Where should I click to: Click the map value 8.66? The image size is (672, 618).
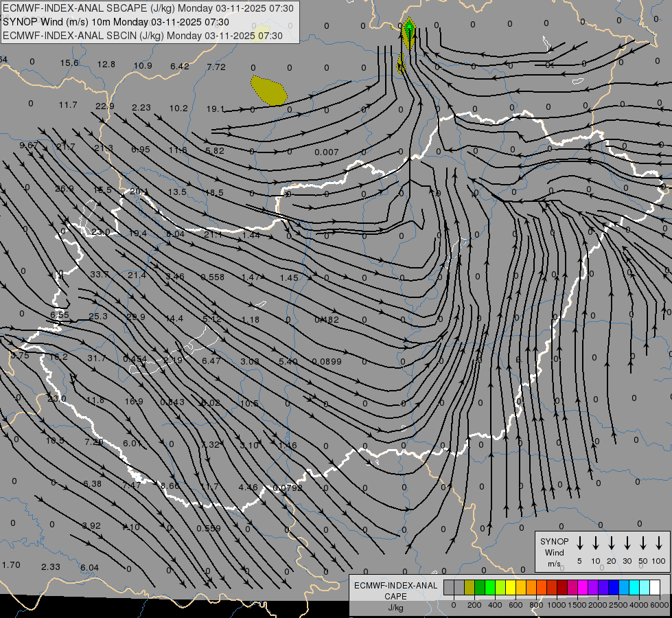pyautogui.click(x=170, y=486)
